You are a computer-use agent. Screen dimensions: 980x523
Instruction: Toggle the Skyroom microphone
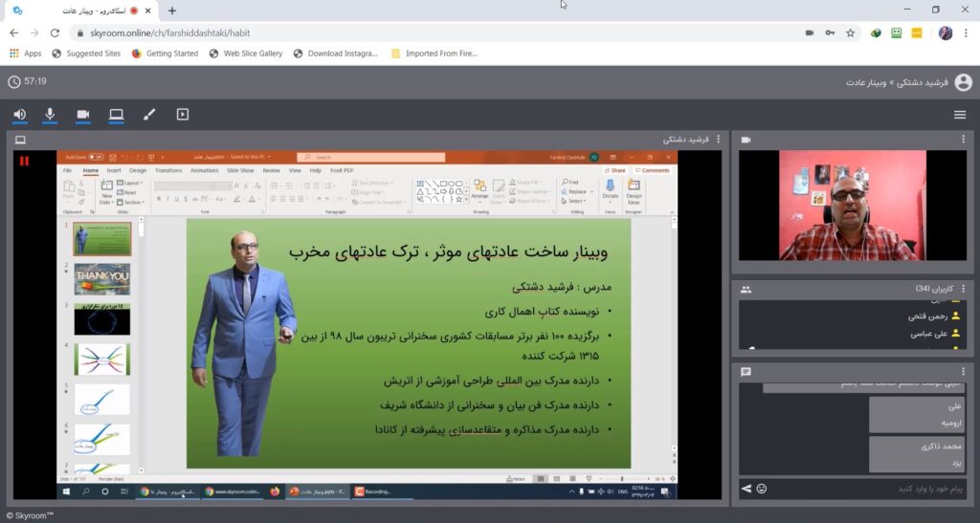coord(50,114)
